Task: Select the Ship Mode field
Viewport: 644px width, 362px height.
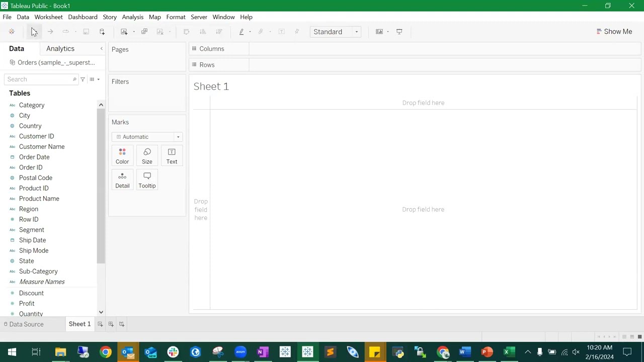Action: pos(34,250)
